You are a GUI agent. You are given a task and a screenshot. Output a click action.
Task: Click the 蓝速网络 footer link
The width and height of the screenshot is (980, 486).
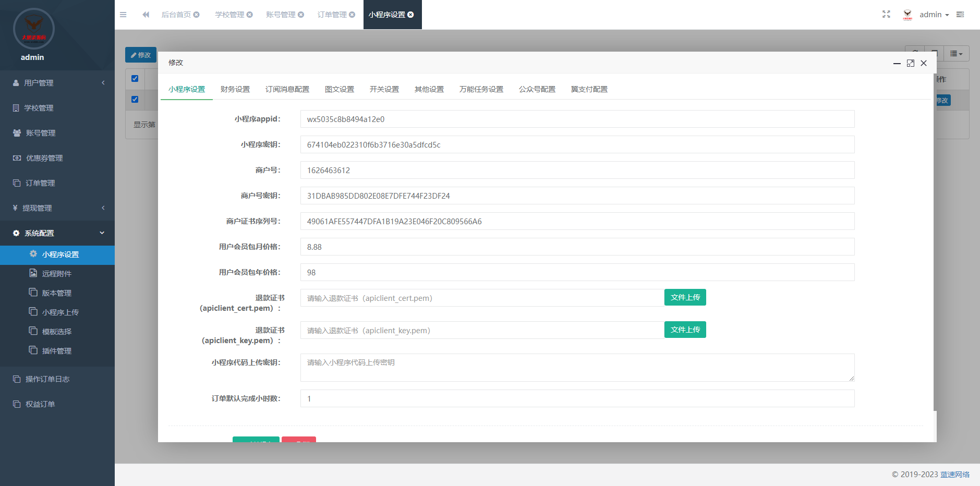(954, 475)
